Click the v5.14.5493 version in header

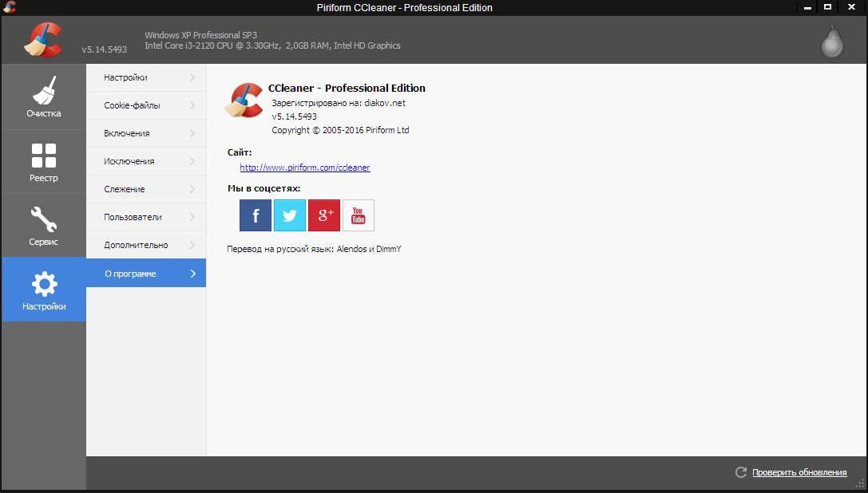tap(104, 49)
